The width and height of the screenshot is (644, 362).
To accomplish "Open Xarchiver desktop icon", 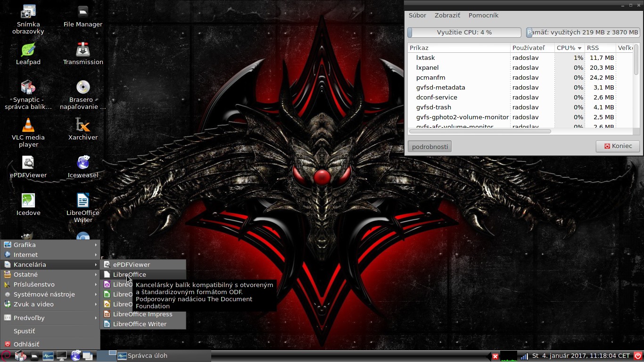I will pyautogui.click(x=83, y=129).
